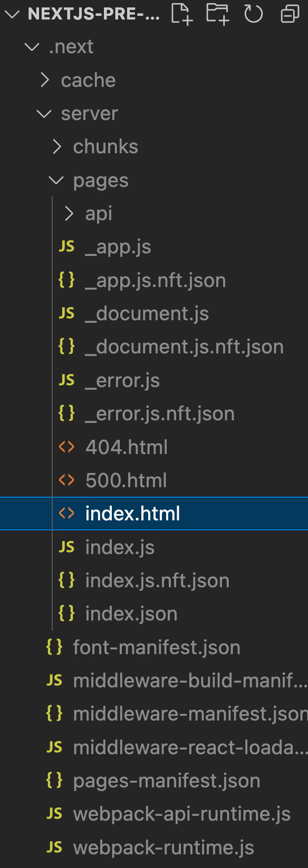Expand the api folder chevron

(69, 214)
